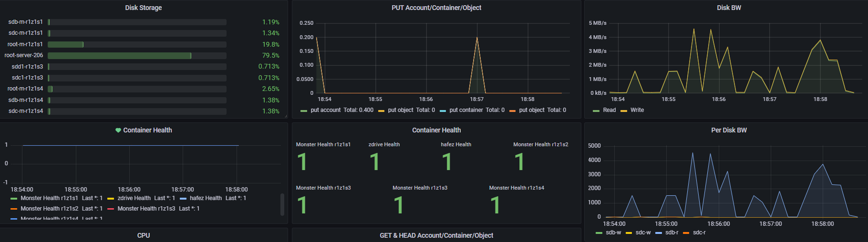Click the light blue hafez Health legend marker

click(x=183, y=199)
